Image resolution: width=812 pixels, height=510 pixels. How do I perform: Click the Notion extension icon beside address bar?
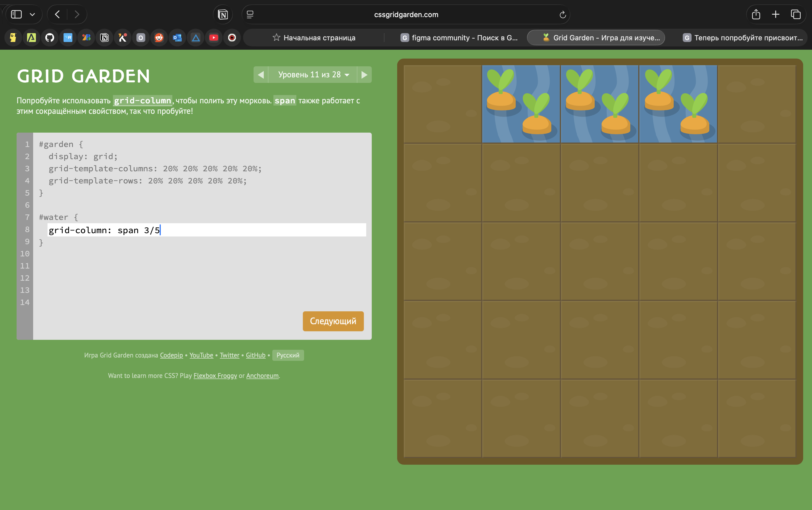(223, 14)
